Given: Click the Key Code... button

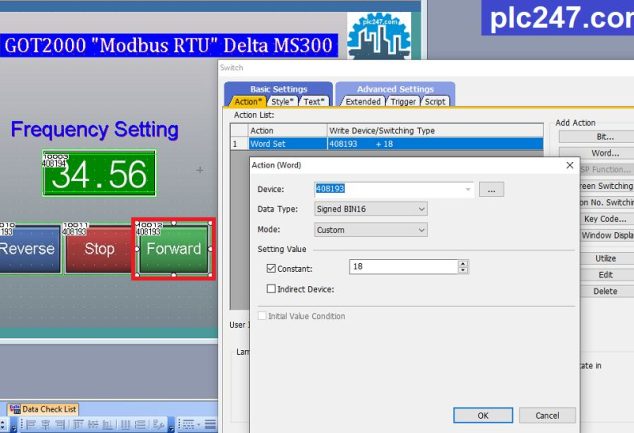Looking at the screenshot, I should coord(605,219).
